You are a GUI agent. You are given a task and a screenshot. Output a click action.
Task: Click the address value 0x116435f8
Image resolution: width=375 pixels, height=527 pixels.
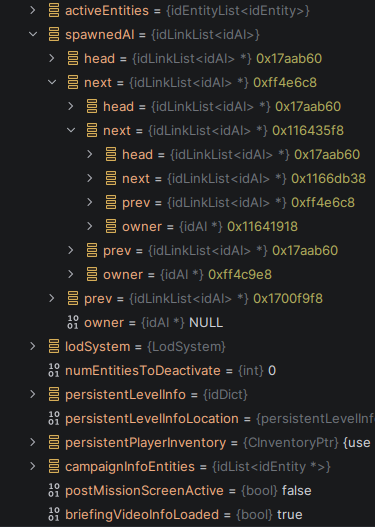click(x=308, y=130)
